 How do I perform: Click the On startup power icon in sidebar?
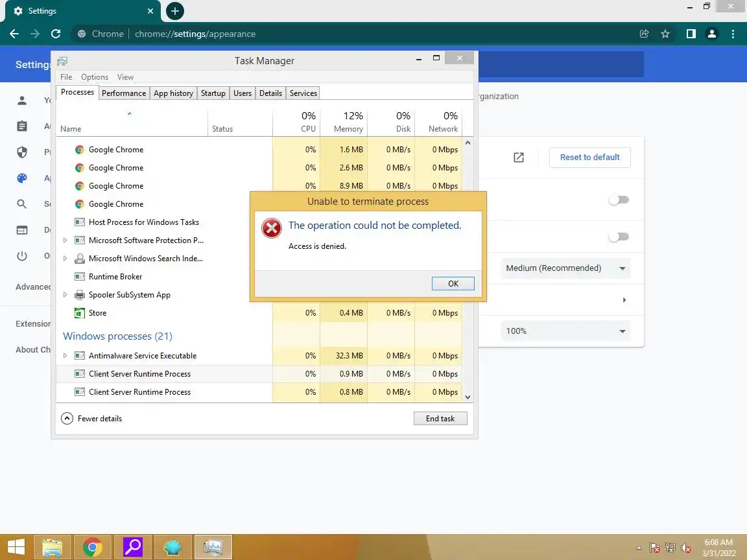(x=22, y=256)
